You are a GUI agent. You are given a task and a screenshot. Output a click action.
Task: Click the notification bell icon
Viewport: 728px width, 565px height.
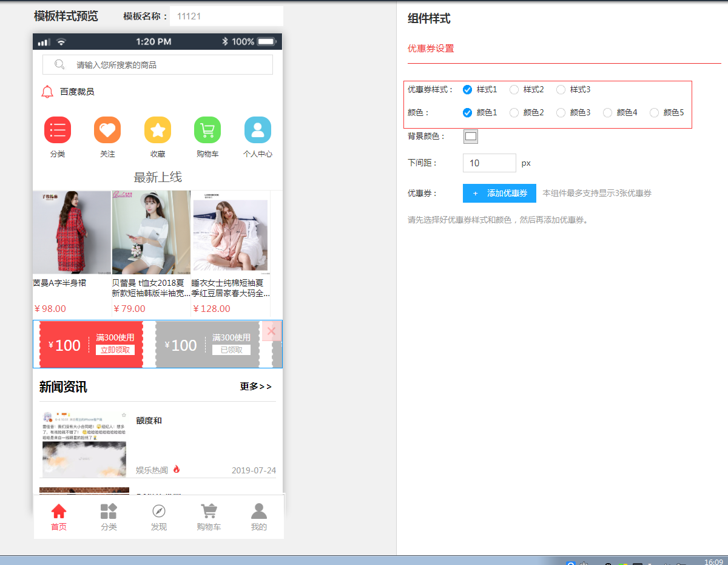47,92
